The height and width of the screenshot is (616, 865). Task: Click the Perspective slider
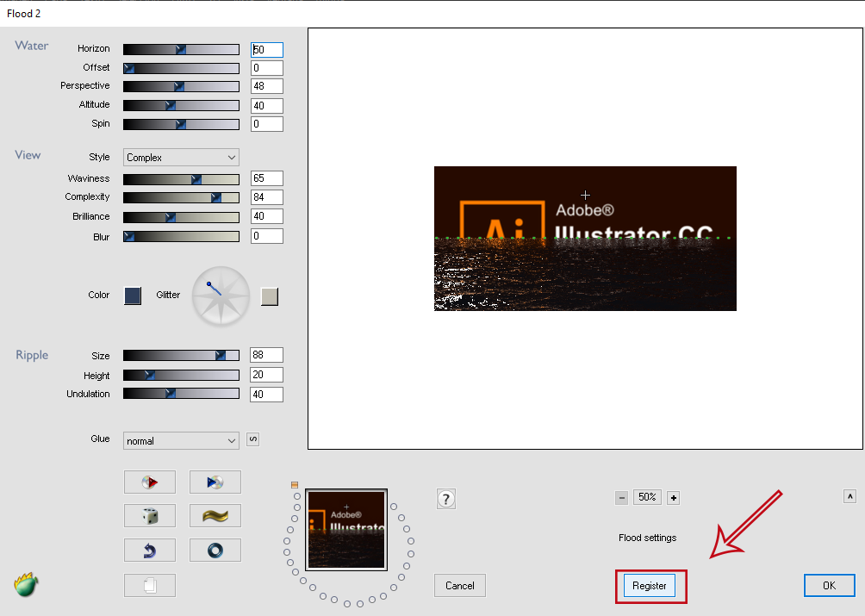click(x=181, y=86)
